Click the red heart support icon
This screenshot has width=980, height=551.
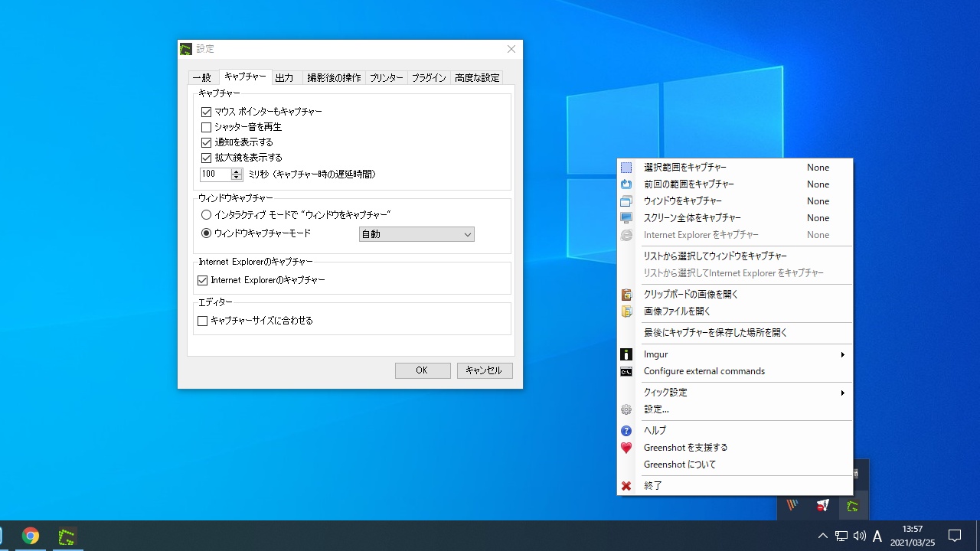[x=626, y=448]
